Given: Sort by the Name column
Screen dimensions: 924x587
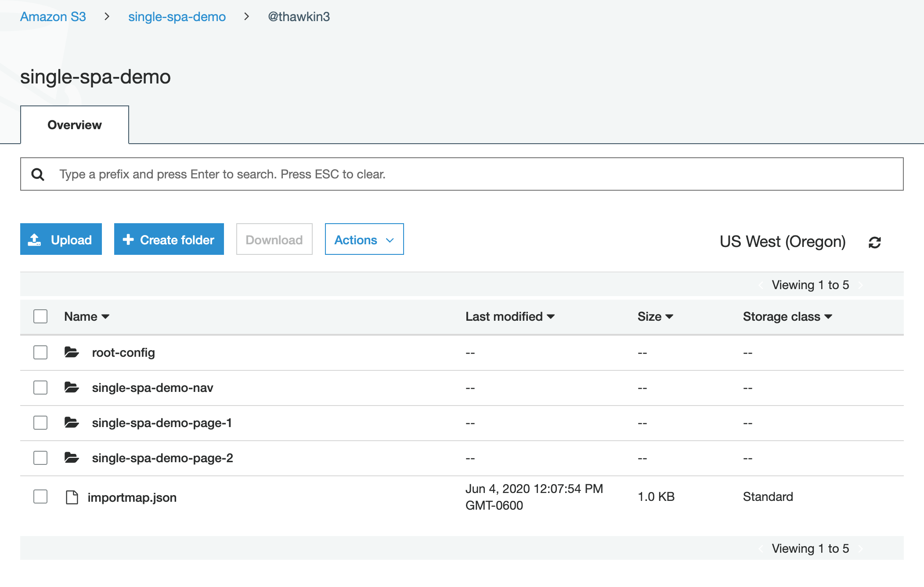Looking at the screenshot, I should click(87, 317).
